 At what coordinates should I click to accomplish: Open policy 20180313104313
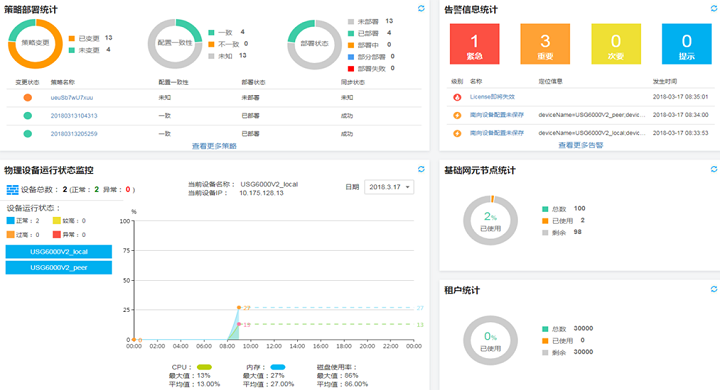click(74, 116)
